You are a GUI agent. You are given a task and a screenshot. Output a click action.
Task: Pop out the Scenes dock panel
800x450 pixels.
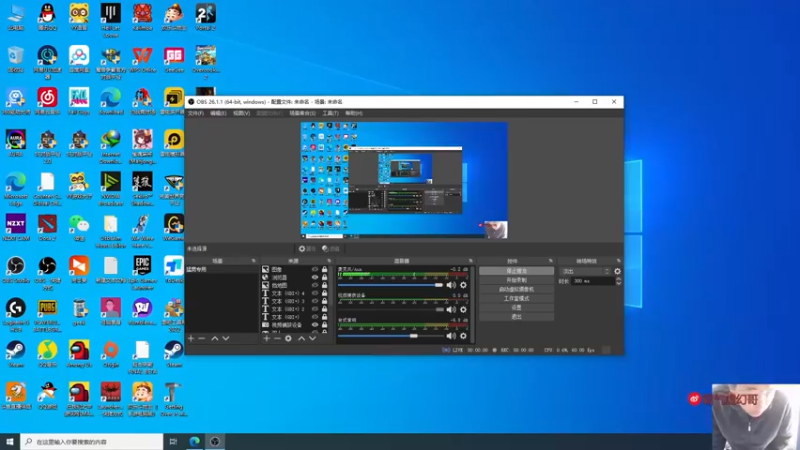pos(254,261)
